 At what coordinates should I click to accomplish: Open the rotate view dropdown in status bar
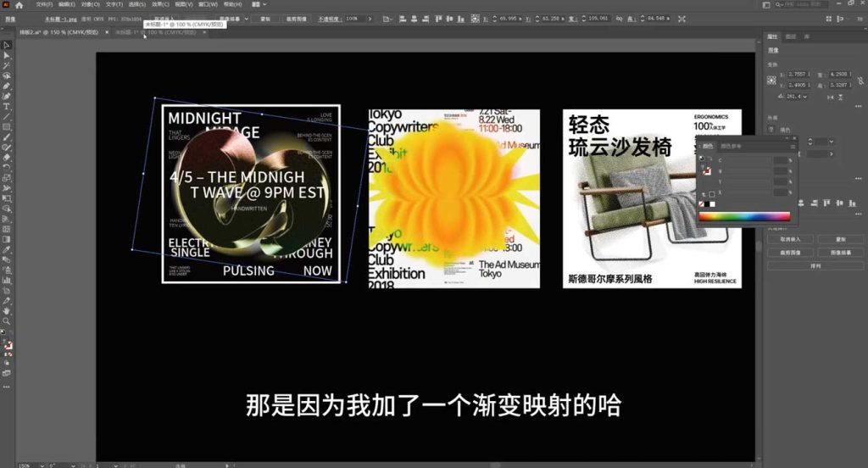pos(73,465)
